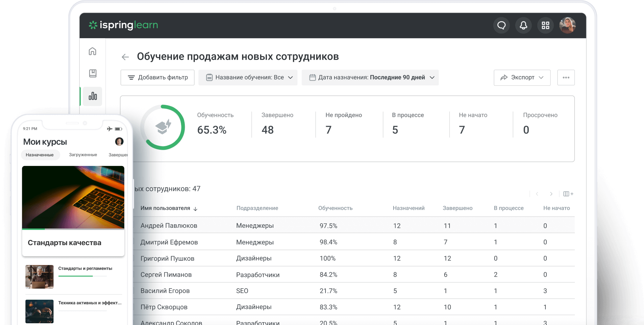This screenshot has height=325, width=644.
Task: Open user Пётр Скворцов row
Action: coord(354,307)
